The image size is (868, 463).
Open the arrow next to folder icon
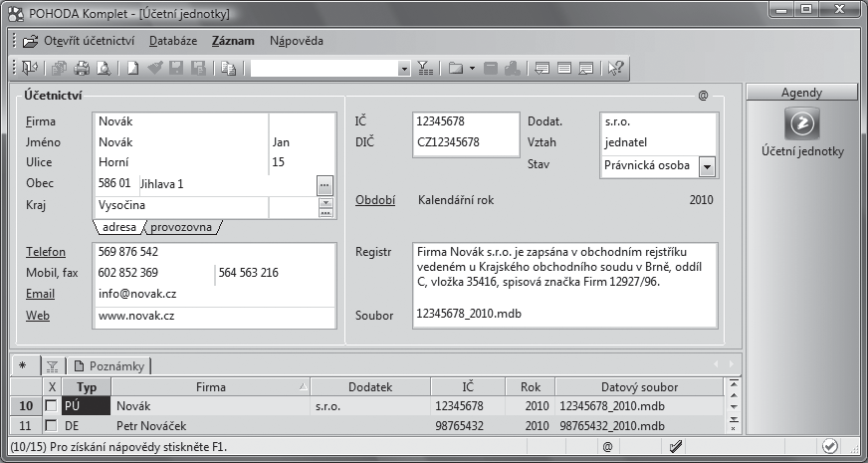pos(472,68)
